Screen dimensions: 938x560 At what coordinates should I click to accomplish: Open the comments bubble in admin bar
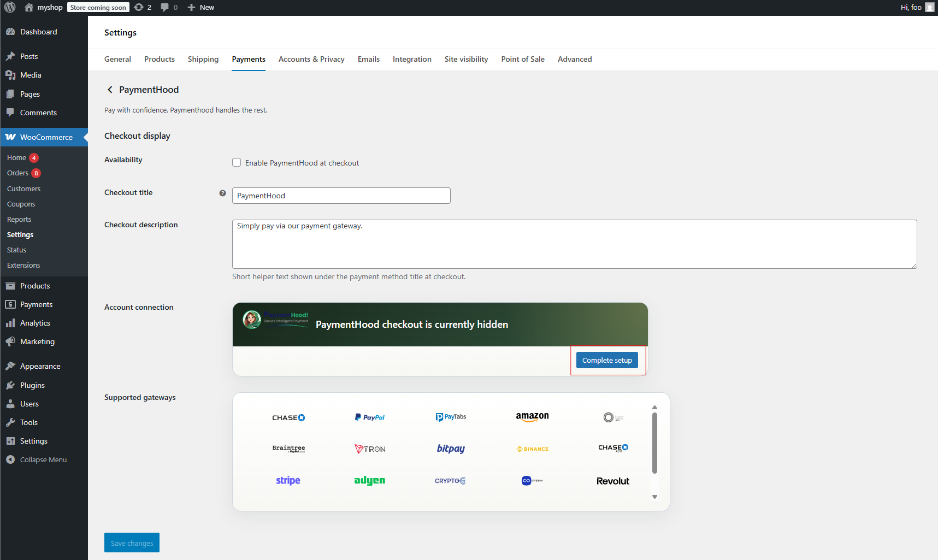click(x=164, y=7)
